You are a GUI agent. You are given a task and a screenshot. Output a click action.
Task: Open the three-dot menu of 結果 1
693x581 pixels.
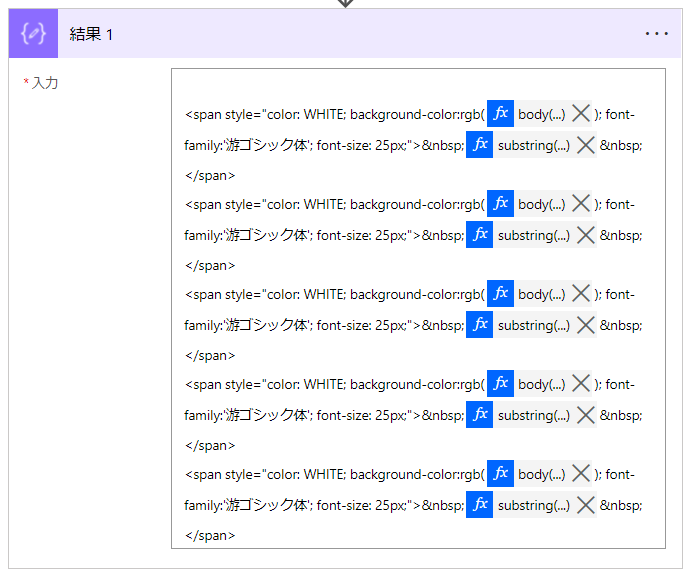tap(656, 34)
